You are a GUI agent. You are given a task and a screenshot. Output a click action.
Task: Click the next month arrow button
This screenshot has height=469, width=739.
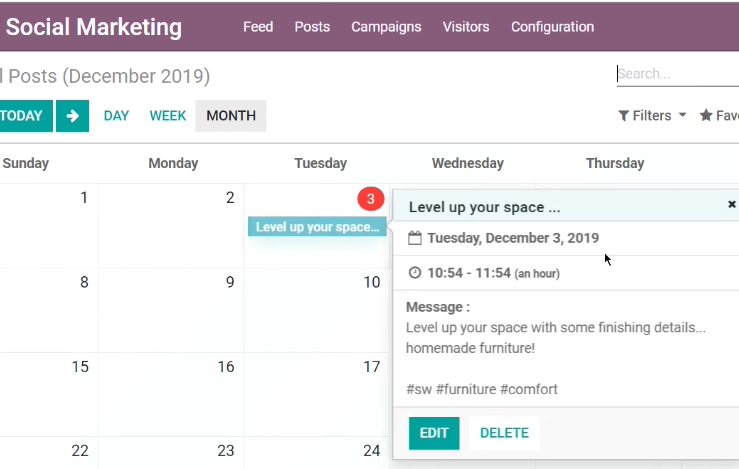73,116
